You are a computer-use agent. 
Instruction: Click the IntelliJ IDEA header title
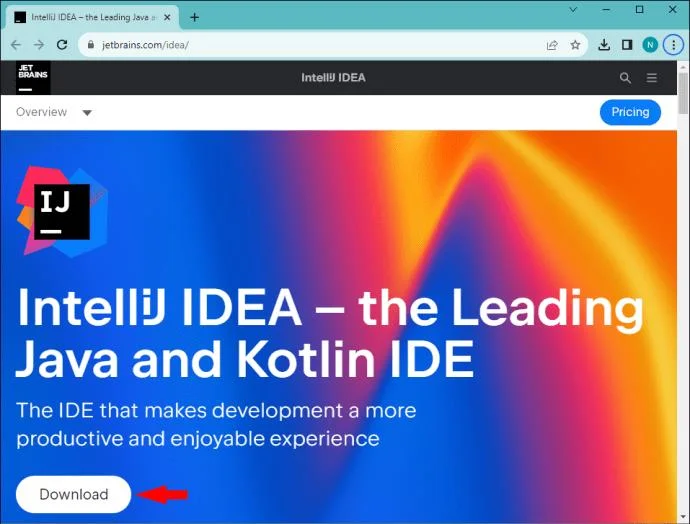[333, 78]
